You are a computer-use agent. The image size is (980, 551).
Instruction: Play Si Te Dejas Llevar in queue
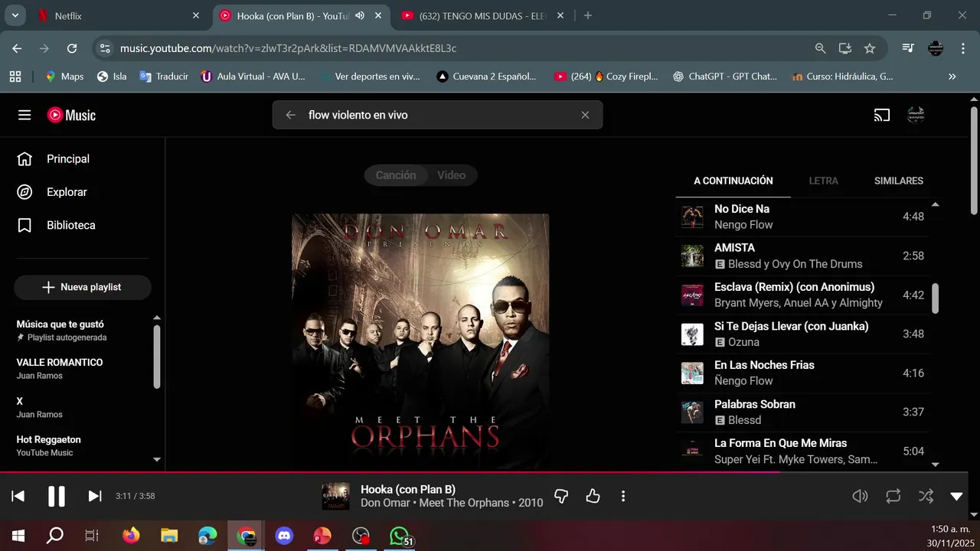click(x=803, y=334)
